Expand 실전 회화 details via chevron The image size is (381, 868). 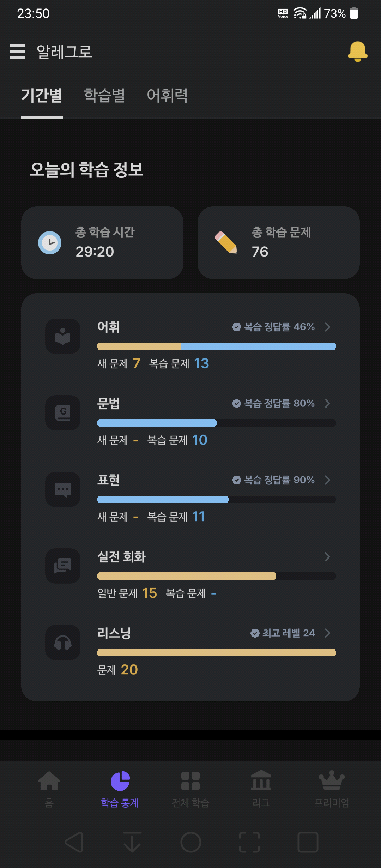point(327,556)
